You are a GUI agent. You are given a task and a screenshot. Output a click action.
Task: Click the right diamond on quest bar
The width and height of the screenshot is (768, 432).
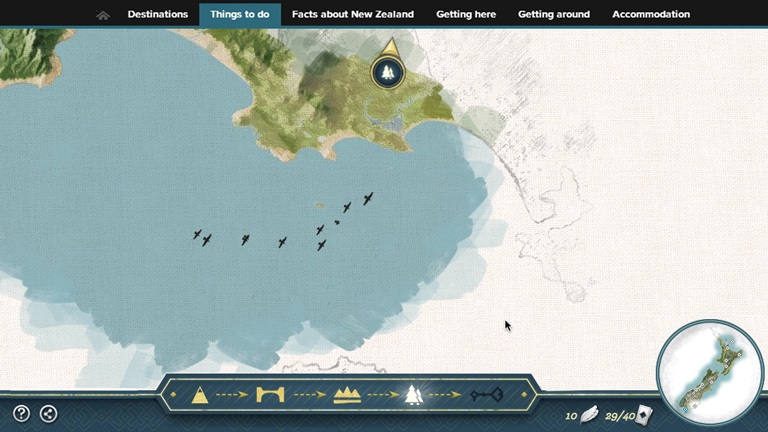pos(524,394)
